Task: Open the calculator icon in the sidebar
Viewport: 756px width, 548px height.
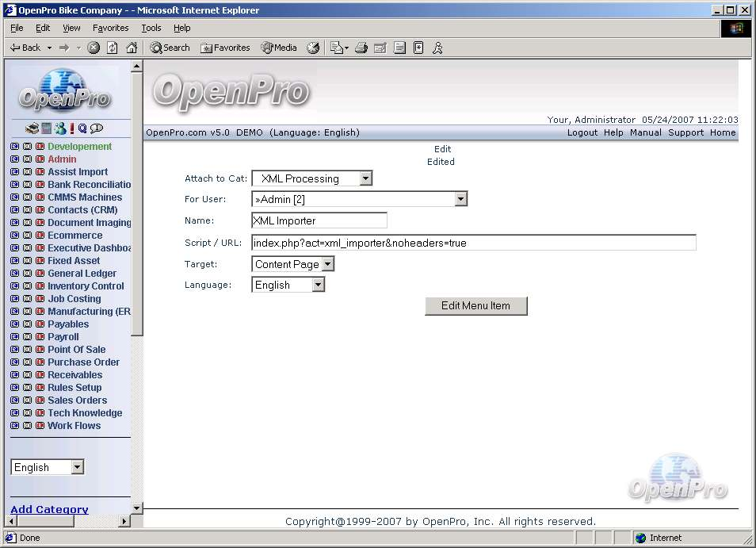Action: pyautogui.click(x=47, y=128)
